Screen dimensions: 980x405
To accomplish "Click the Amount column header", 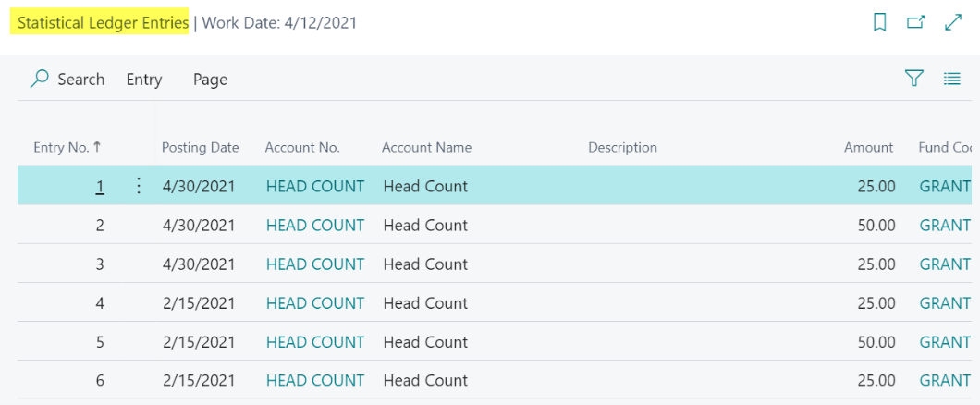I will 868,147.
